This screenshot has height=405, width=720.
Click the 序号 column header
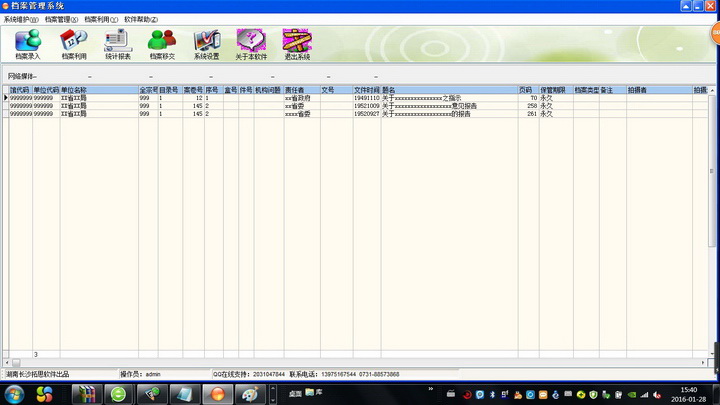click(214, 90)
